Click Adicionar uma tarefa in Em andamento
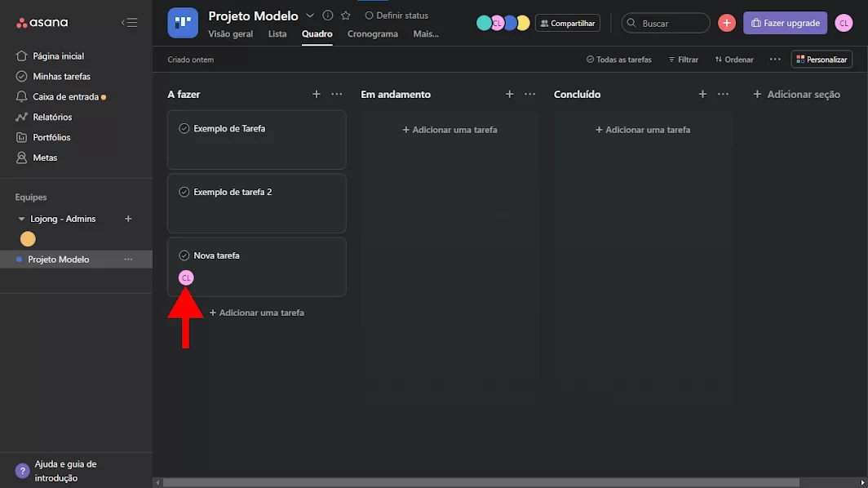The width and height of the screenshot is (868, 488). [x=449, y=130]
